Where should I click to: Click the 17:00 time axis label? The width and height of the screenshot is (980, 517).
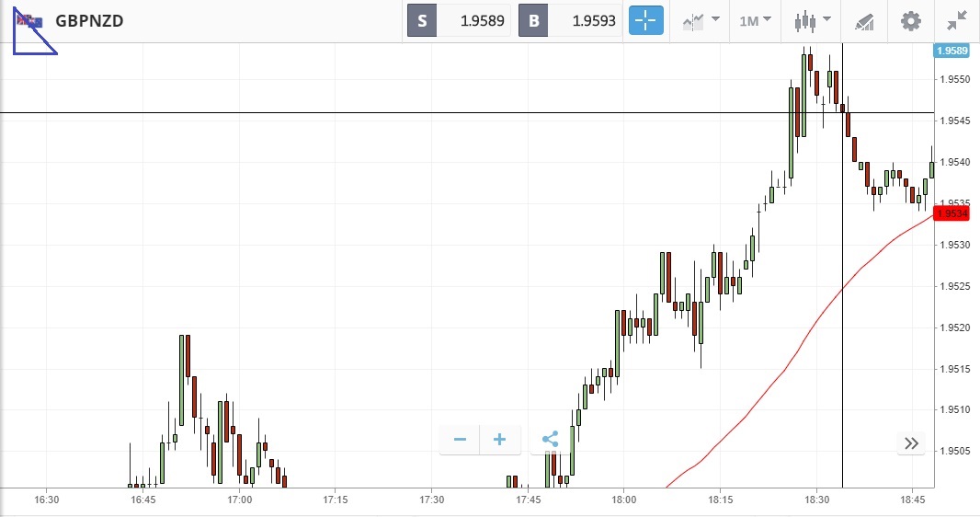(x=239, y=500)
